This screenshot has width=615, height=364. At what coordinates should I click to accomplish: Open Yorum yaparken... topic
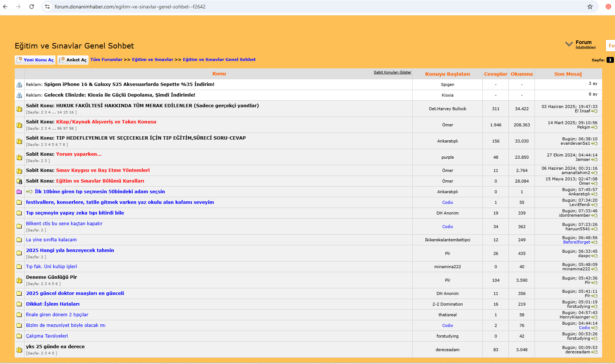[79, 154]
